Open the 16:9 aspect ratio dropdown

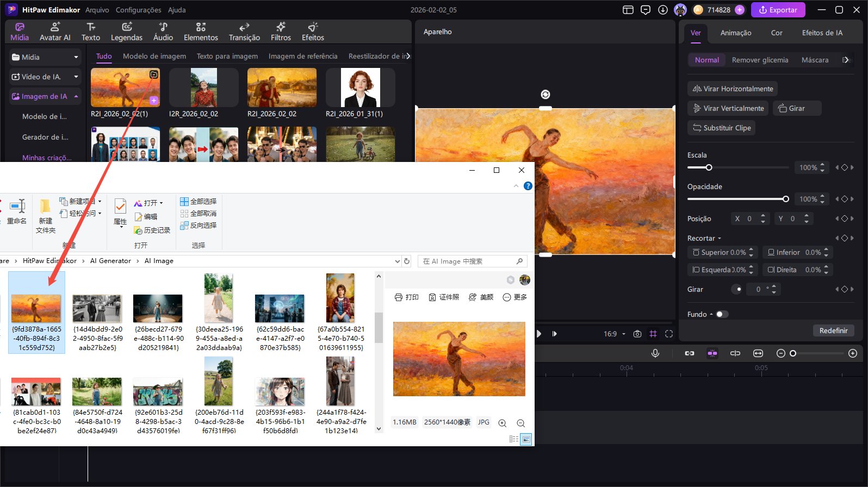(615, 334)
